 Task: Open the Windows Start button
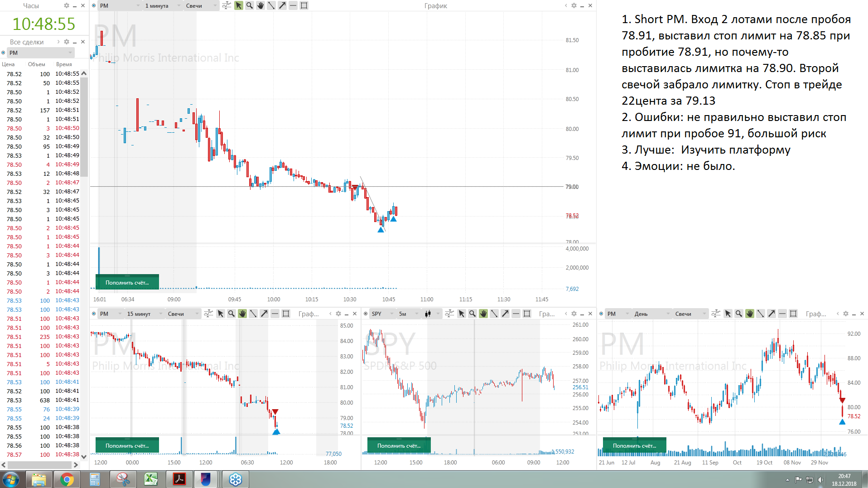pyautogui.click(x=11, y=479)
